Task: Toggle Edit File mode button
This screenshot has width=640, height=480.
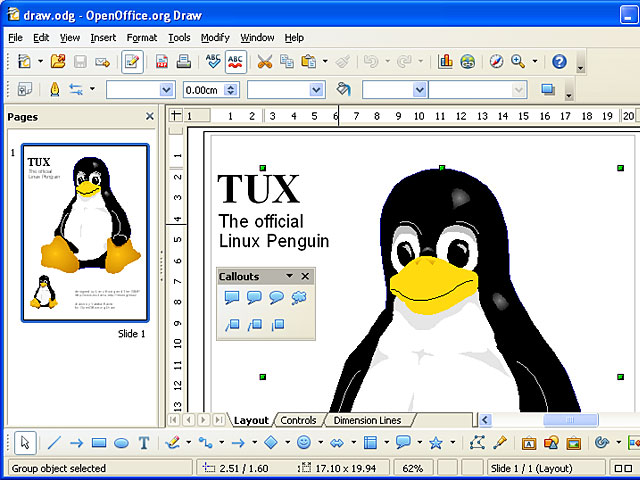Action: coord(131,62)
